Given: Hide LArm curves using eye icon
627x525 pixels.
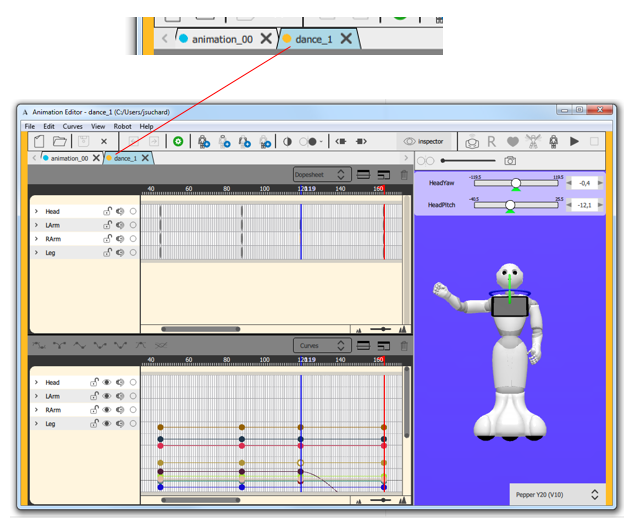Looking at the screenshot, I should point(107,396).
